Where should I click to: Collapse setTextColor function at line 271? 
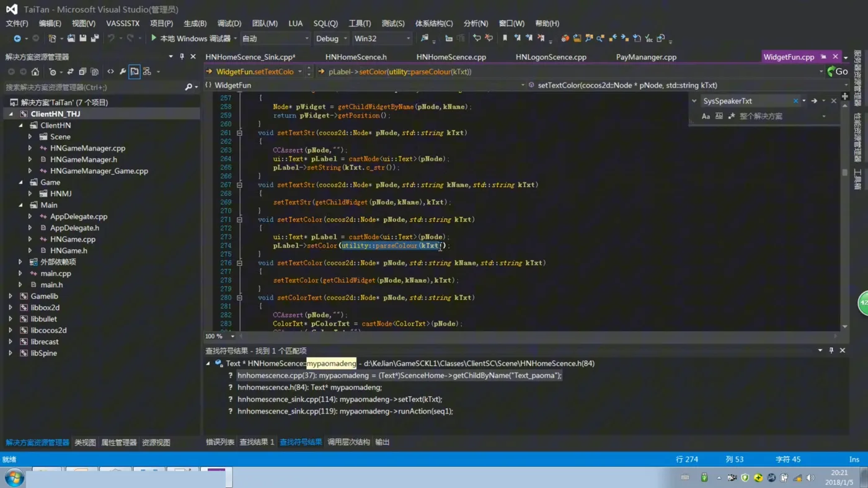point(239,220)
